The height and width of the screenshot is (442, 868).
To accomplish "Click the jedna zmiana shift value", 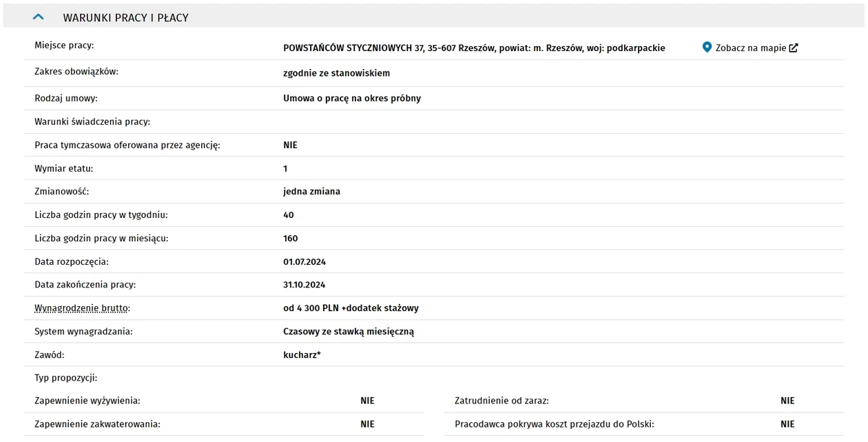I will click(311, 192).
